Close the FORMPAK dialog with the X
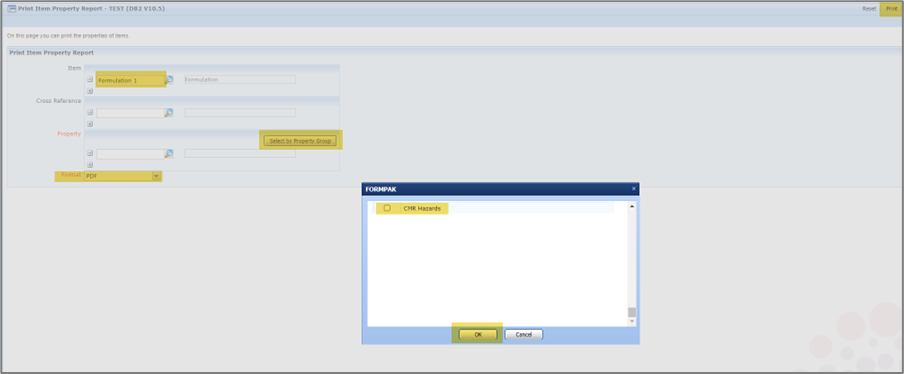The width and height of the screenshot is (904, 374). pos(634,188)
